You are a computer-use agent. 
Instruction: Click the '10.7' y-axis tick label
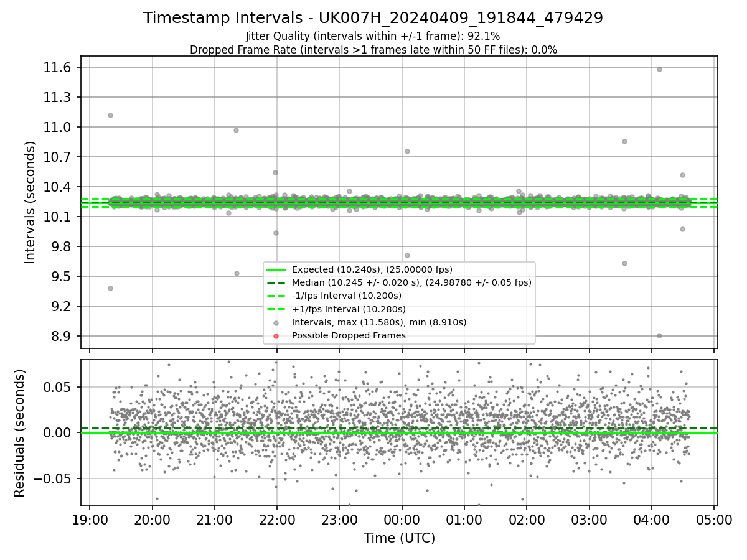[57, 157]
